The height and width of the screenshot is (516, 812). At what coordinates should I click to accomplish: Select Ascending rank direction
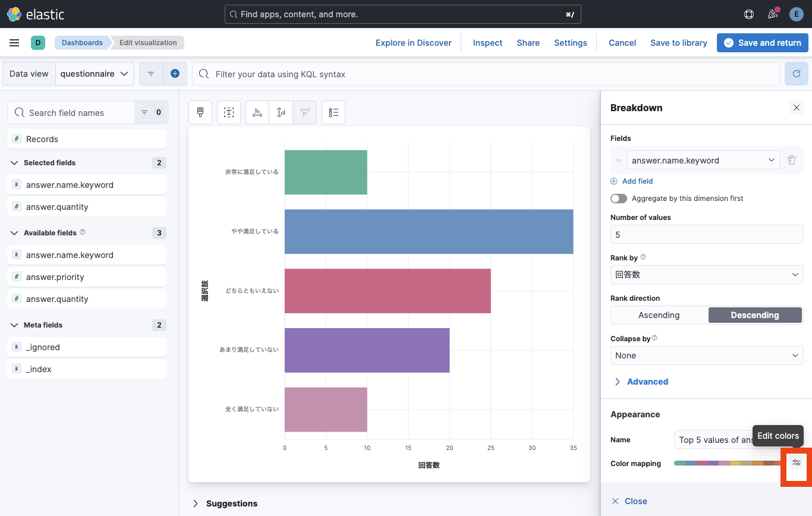[x=659, y=315]
